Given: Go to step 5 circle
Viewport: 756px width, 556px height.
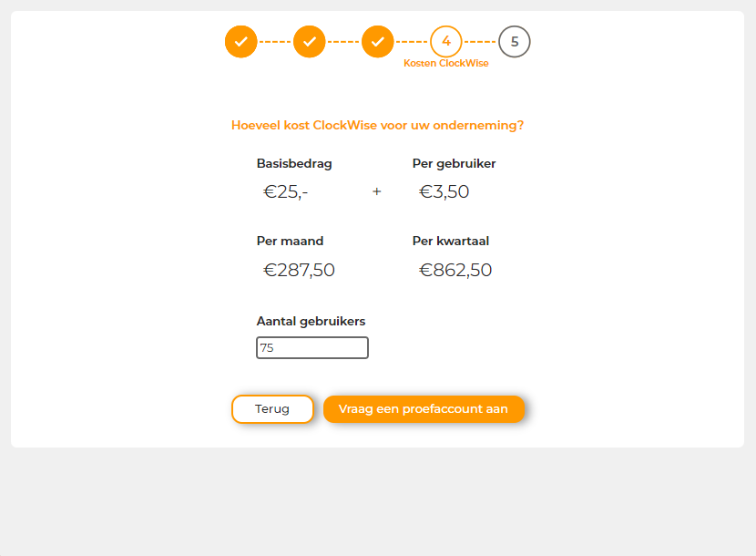Looking at the screenshot, I should pos(515,42).
